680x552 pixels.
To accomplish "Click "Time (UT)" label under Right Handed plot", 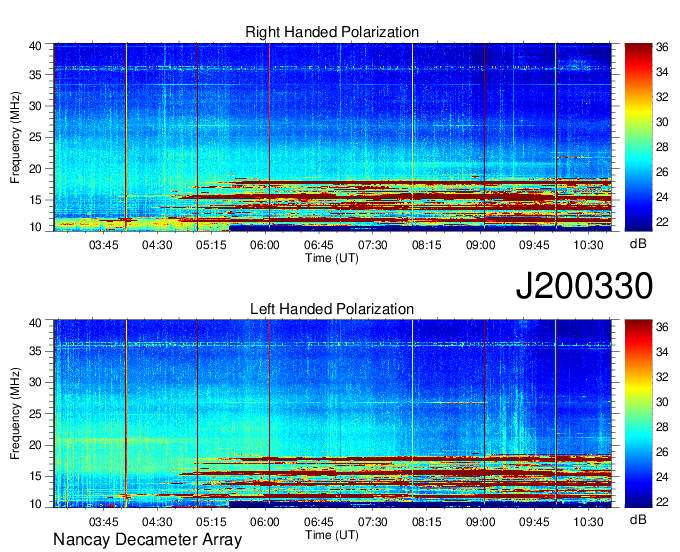I will pyautogui.click(x=332, y=258).
